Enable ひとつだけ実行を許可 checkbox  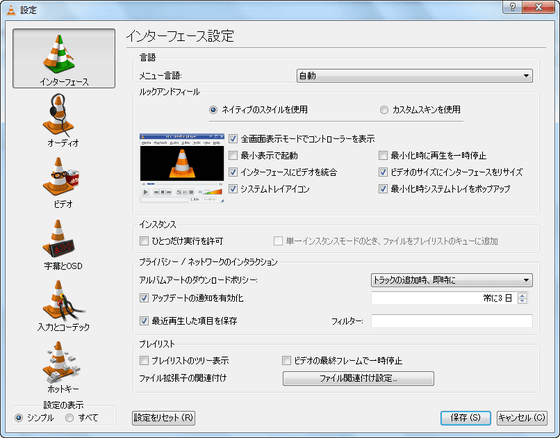coord(144,241)
